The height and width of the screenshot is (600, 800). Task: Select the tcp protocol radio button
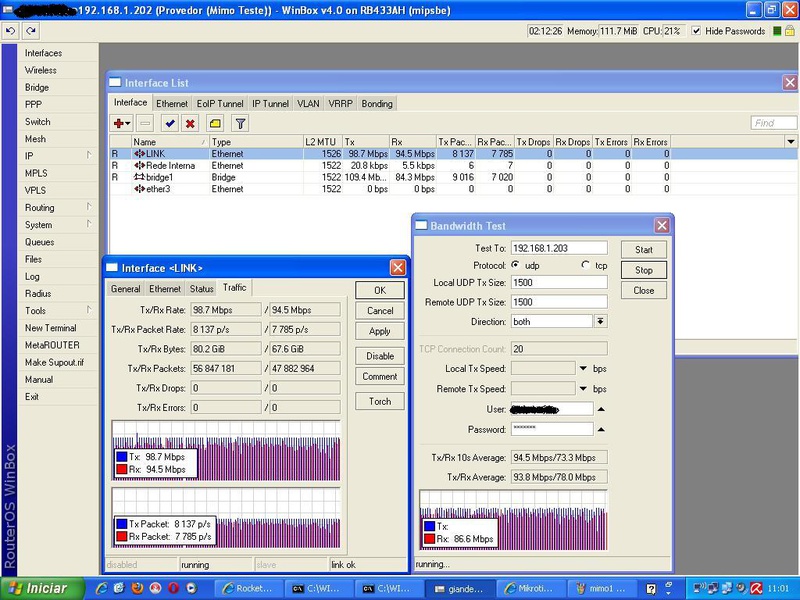pos(586,265)
